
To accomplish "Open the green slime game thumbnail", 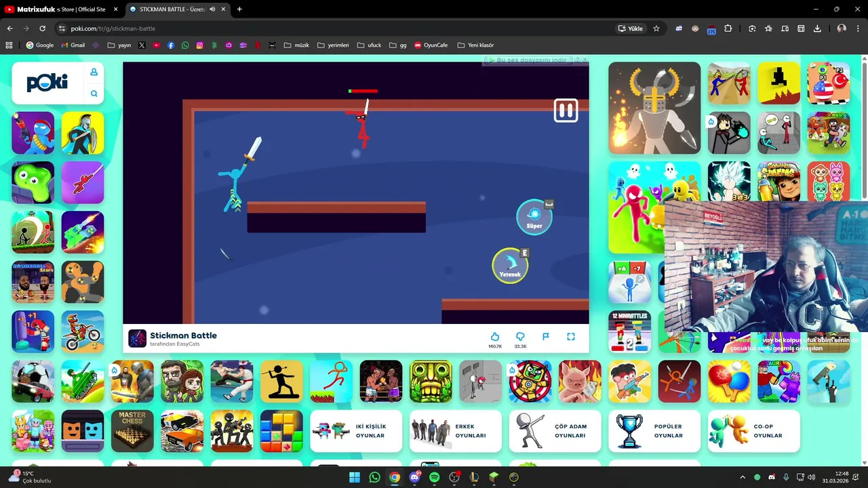I will pos(33,182).
